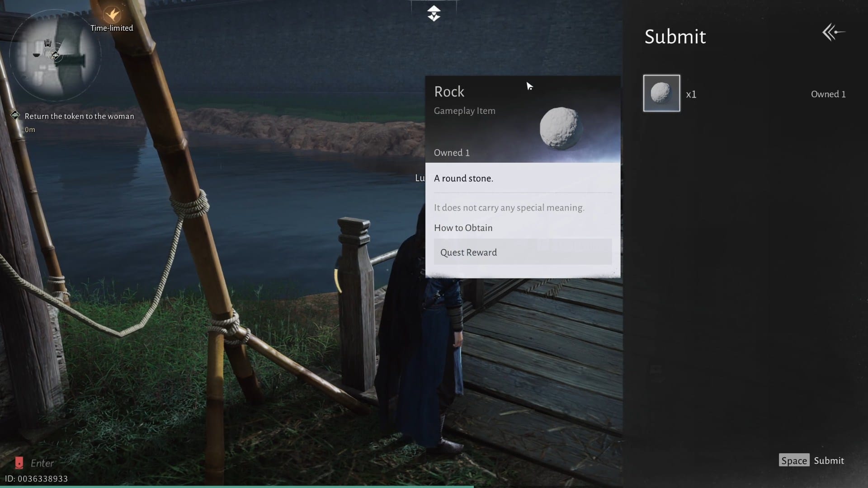Click the Quest Reward obtain source
Screen dimensions: 868x488
point(522,252)
